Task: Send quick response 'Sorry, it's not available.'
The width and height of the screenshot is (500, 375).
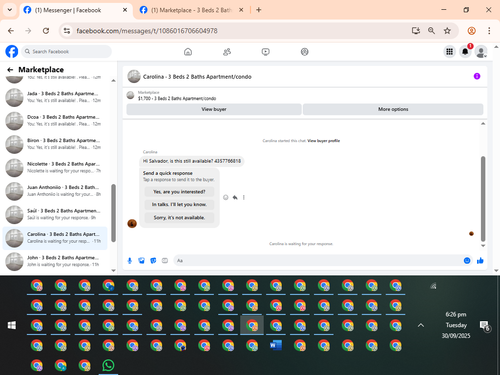Action: [x=179, y=218]
